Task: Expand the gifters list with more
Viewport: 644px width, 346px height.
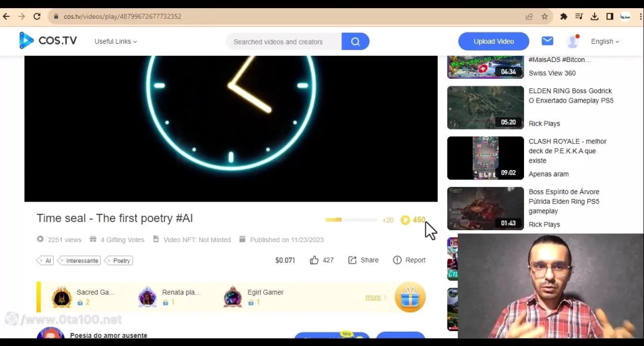Action: click(375, 297)
